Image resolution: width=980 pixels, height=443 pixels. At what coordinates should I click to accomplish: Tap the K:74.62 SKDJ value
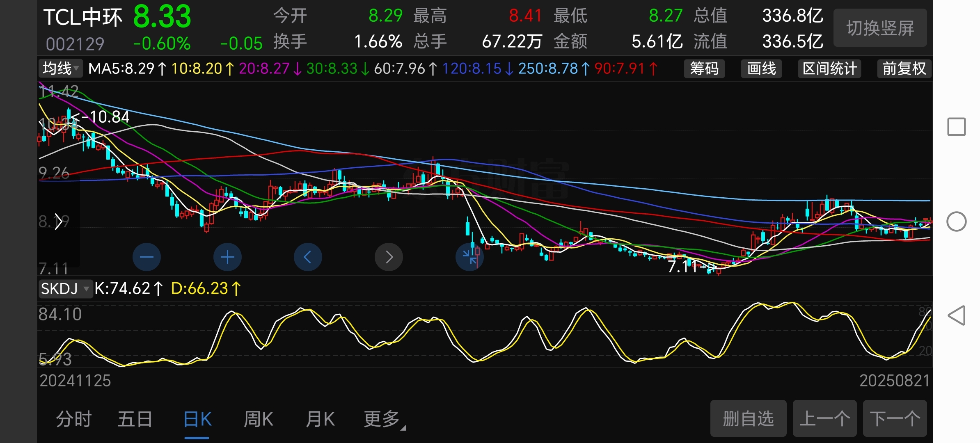[129, 289]
